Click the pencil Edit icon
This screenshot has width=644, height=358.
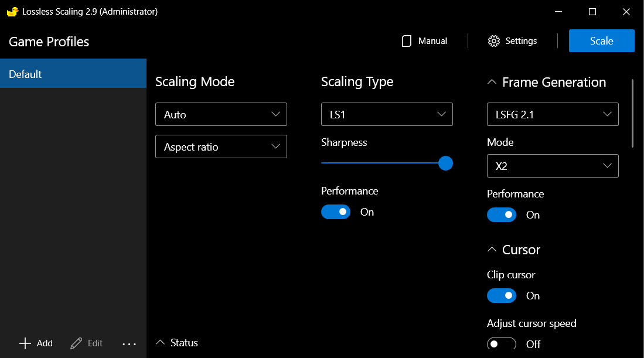click(x=76, y=343)
